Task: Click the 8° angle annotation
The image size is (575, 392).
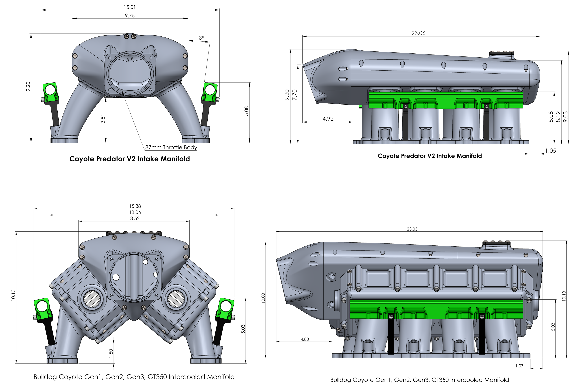Action: coord(201,38)
